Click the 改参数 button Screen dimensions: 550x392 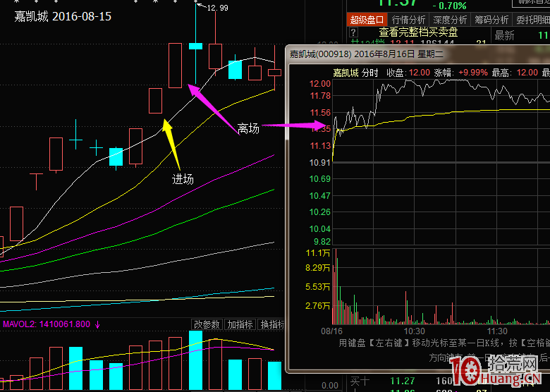point(207,324)
